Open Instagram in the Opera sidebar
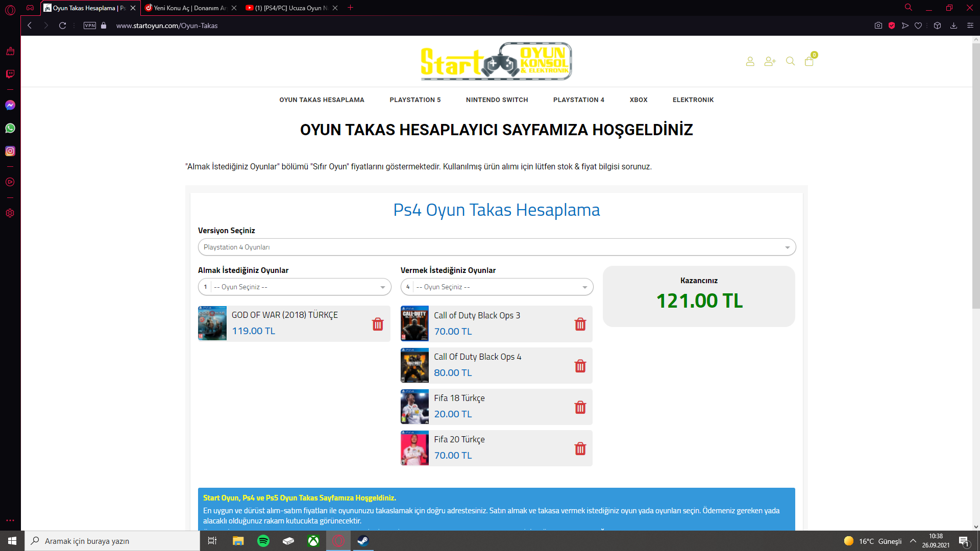 coord(10,151)
